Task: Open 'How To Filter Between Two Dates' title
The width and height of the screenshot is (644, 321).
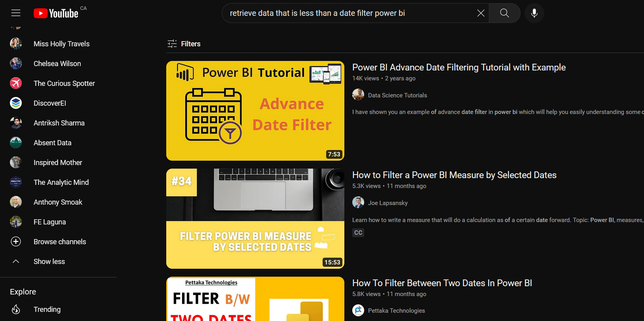Action: 442,283
